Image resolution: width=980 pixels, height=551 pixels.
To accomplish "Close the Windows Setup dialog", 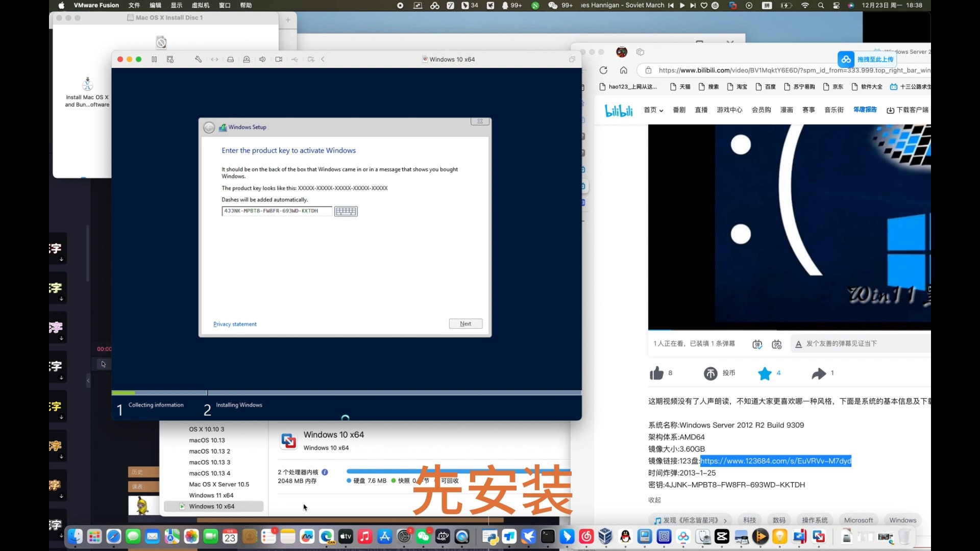I will (x=480, y=121).
